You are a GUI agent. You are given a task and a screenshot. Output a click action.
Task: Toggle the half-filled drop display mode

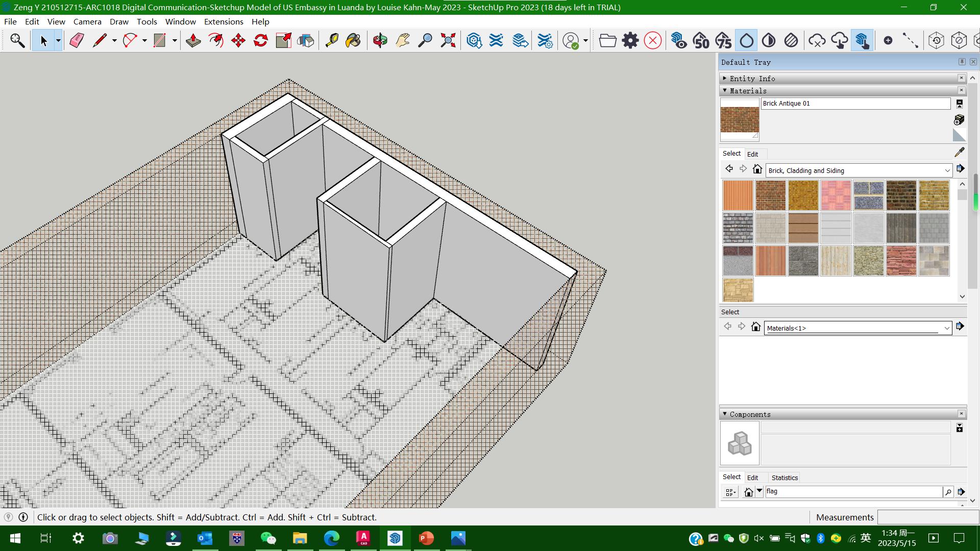769,40
